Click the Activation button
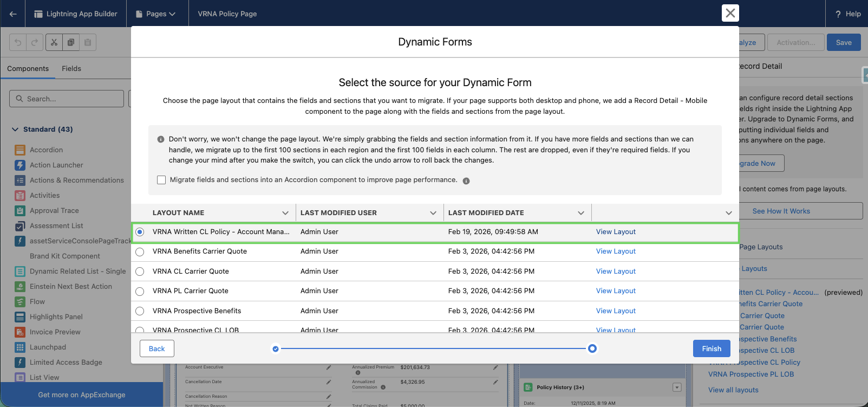The image size is (868, 407). click(795, 42)
